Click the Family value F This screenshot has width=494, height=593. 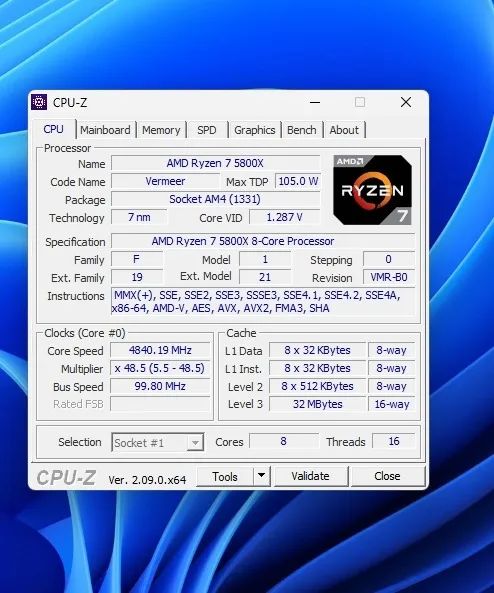pyautogui.click(x=137, y=259)
